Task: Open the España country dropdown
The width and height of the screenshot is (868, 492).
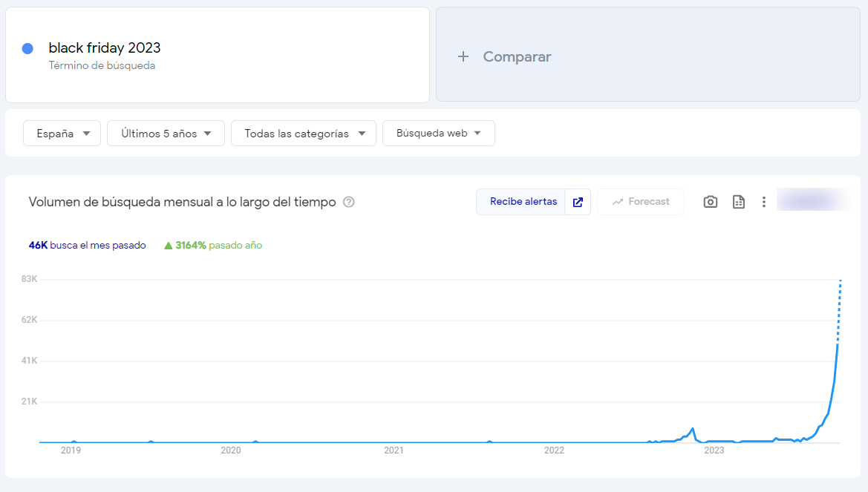Action: click(x=62, y=134)
